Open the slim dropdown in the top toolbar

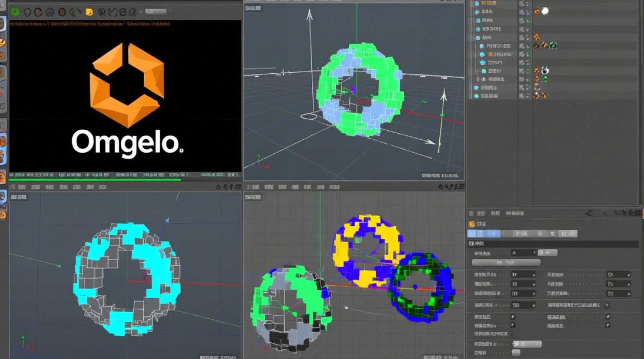pyautogui.click(x=157, y=11)
